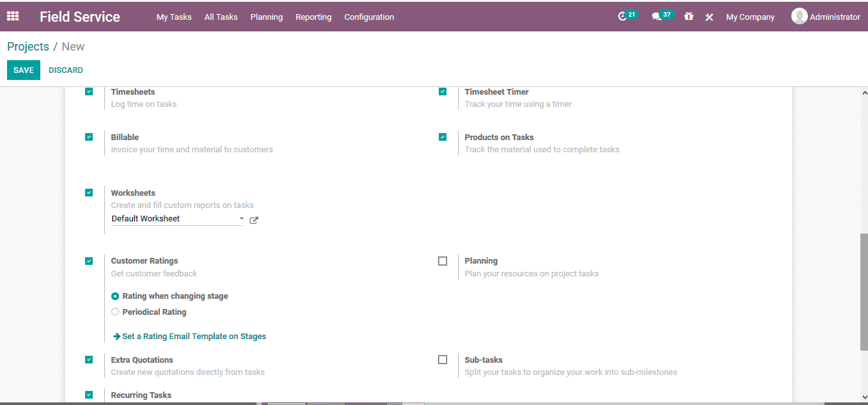The width and height of the screenshot is (868, 405).
Task: Click 'Create new quotations directly from tasks' text
Action: 188,372
